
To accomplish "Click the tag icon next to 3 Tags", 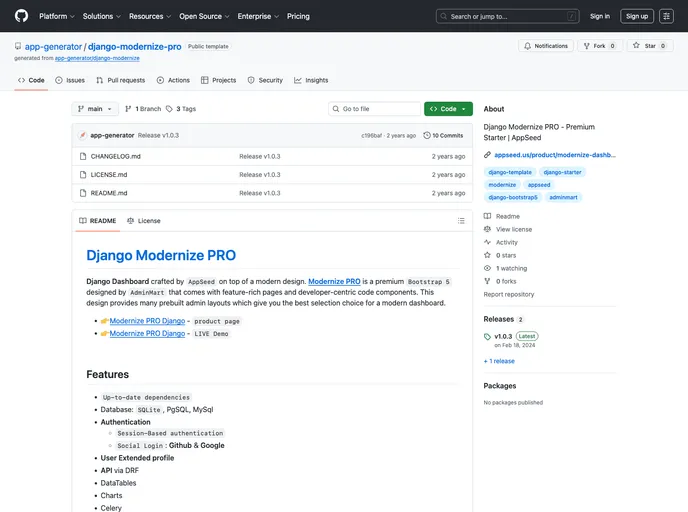I will tap(169, 109).
